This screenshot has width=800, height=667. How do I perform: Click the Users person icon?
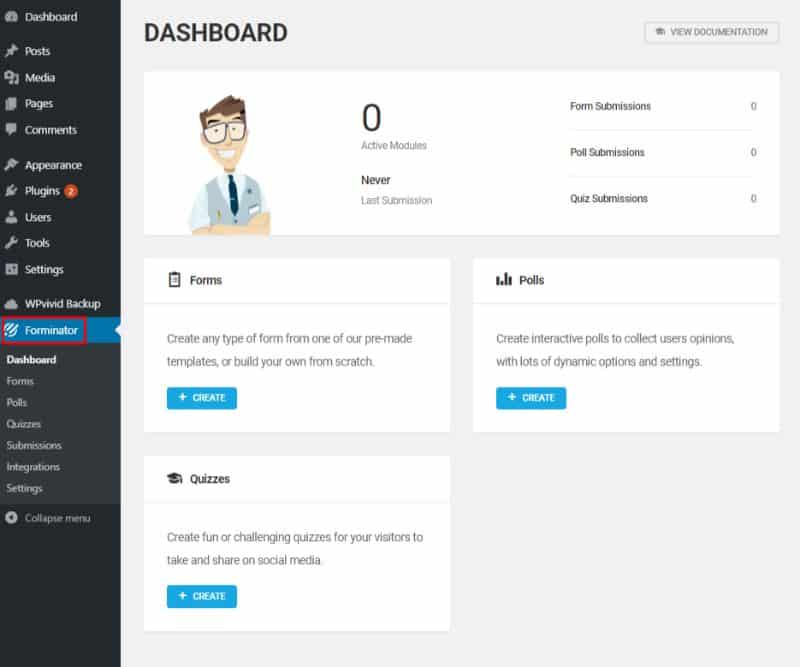pos(11,217)
